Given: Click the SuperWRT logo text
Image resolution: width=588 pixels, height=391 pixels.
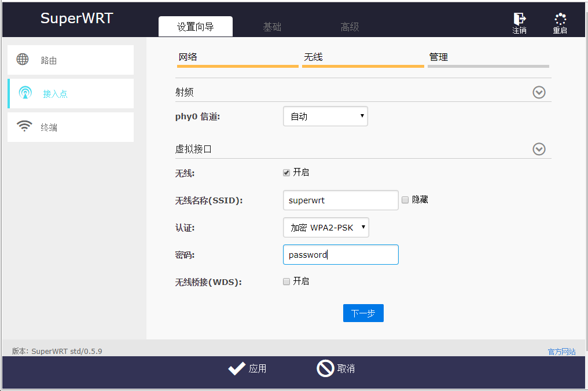Looking at the screenshot, I should (77, 19).
